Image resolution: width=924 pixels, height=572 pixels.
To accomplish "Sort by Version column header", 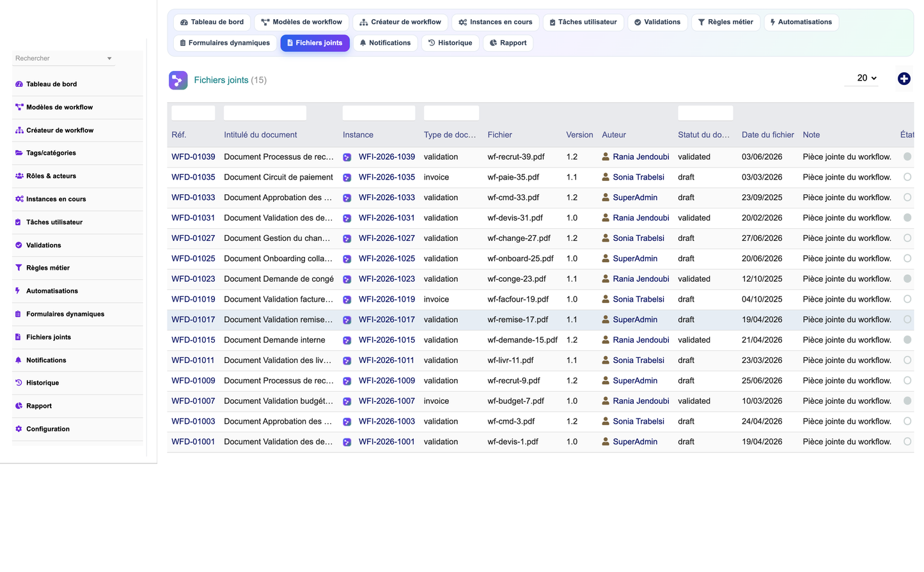I will pos(579,135).
